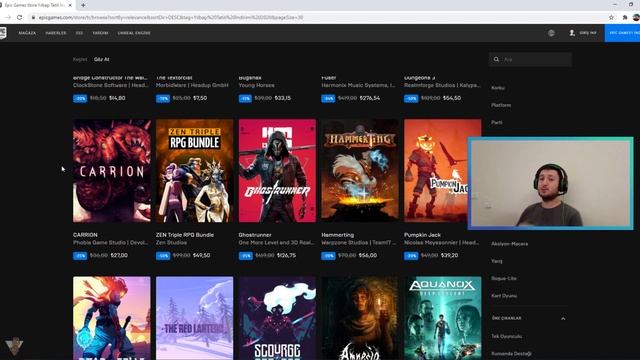Click the $56,00 Hammerting price
The image size is (640, 360).
tap(368, 256)
